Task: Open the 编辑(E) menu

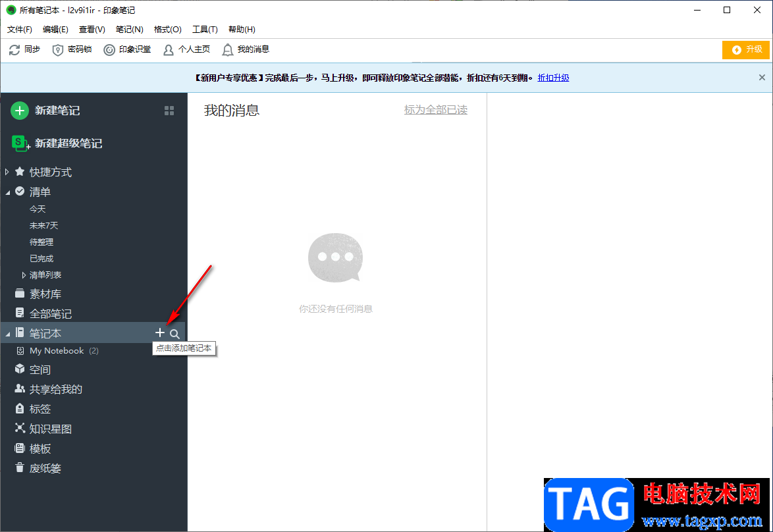Action: point(55,30)
